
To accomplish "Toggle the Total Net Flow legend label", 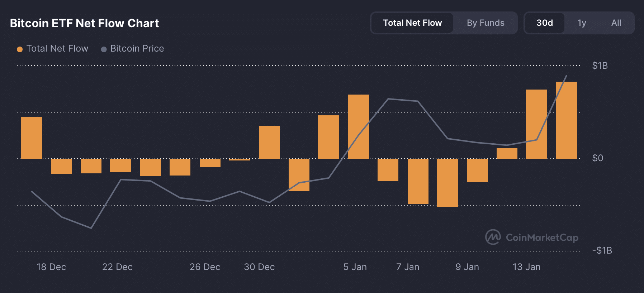I will (x=57, y=48).
